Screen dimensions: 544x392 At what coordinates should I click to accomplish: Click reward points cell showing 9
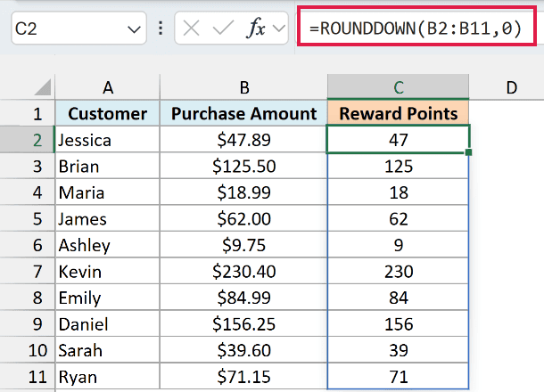(x=399, y=245)
